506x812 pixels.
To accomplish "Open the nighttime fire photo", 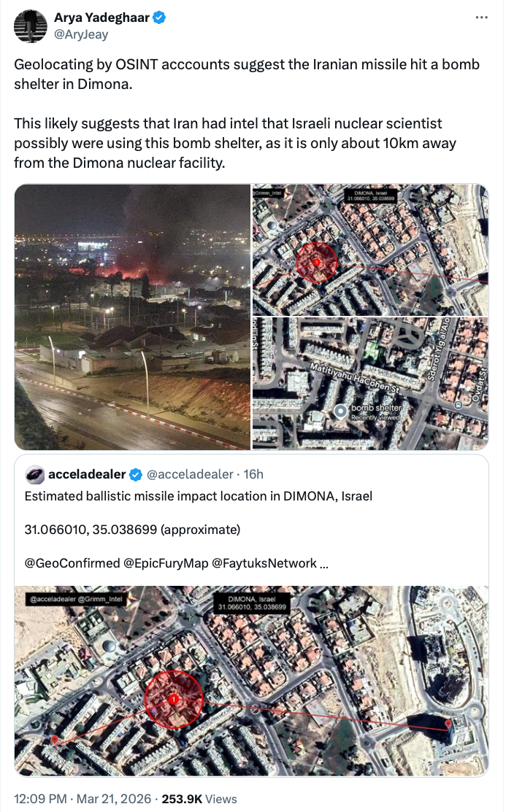I will 132,317.
